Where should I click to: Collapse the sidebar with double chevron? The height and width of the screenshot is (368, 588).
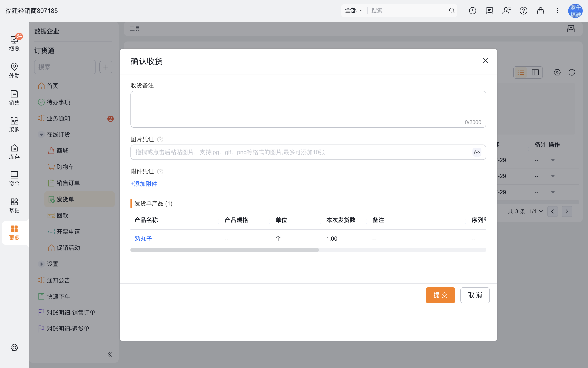[x=110, y=354]
